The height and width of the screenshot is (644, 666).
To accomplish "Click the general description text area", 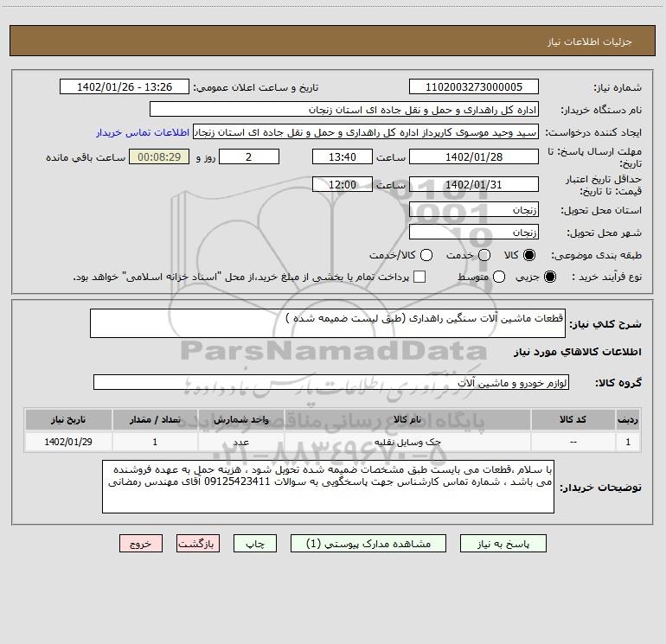I will (x=328, y=323).
